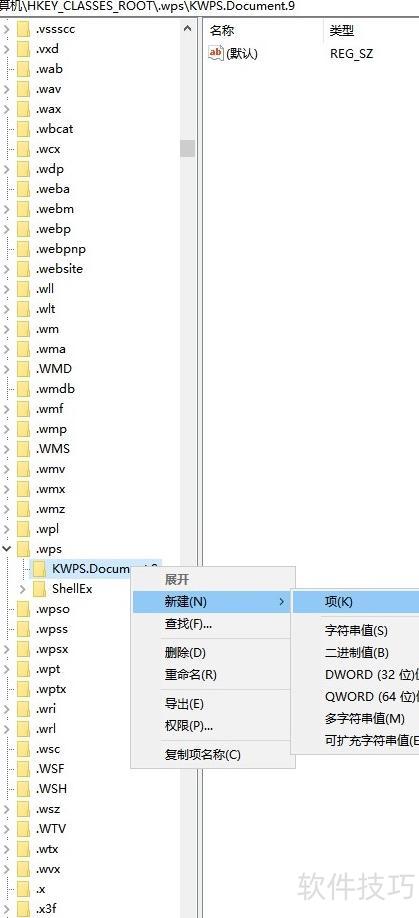419x918 pixels.
Task: Collapse the .wps tree node
Action: [x=7, y=549]
